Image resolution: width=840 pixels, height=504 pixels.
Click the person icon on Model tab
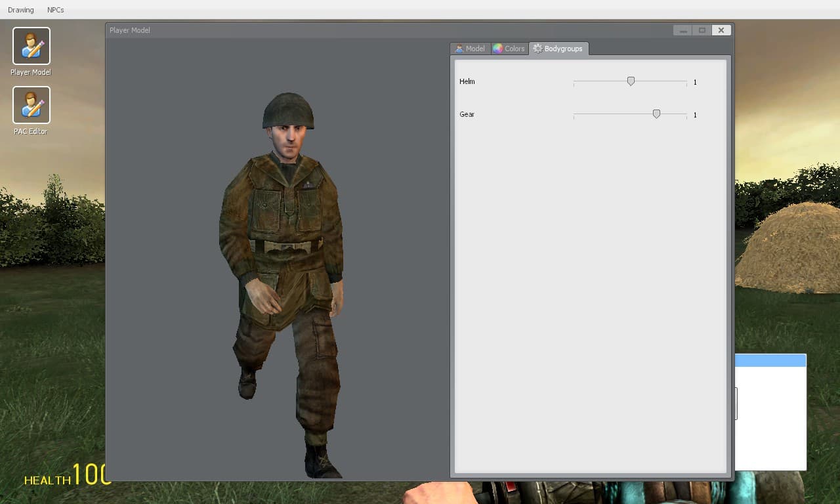click(x=459, y=49)
